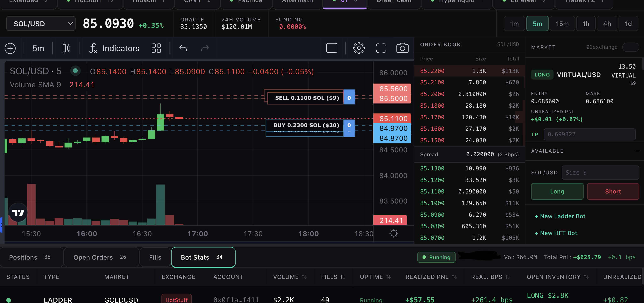Click the ask price 85.1500 in order book
The height and width of the screenshot is (303, 644).
432,140
